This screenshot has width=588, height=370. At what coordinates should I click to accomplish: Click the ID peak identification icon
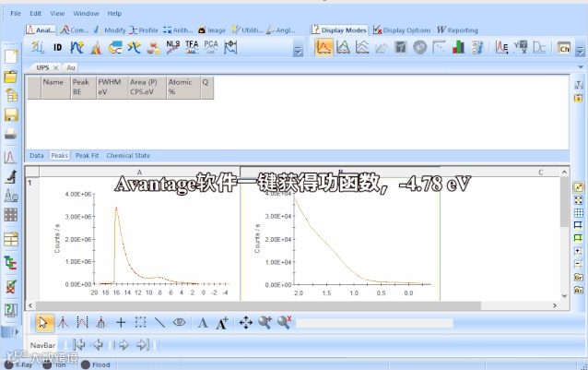pyautogui.click(x=57, y=47)
